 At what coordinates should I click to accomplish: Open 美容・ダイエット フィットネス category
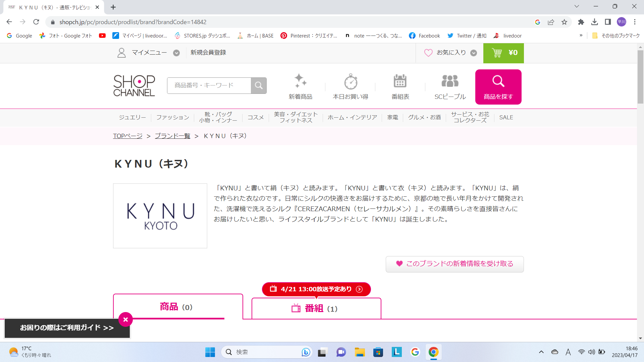[x=296, y=117]
